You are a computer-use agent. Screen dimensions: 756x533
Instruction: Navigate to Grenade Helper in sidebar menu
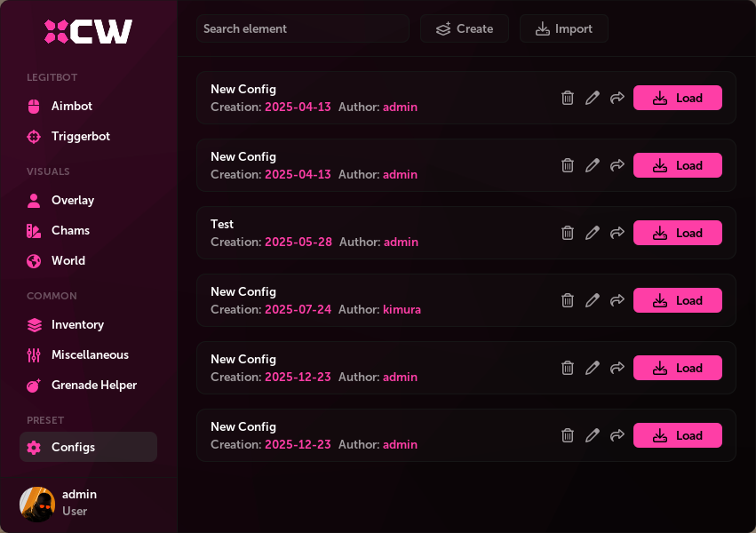coord(94,385)
